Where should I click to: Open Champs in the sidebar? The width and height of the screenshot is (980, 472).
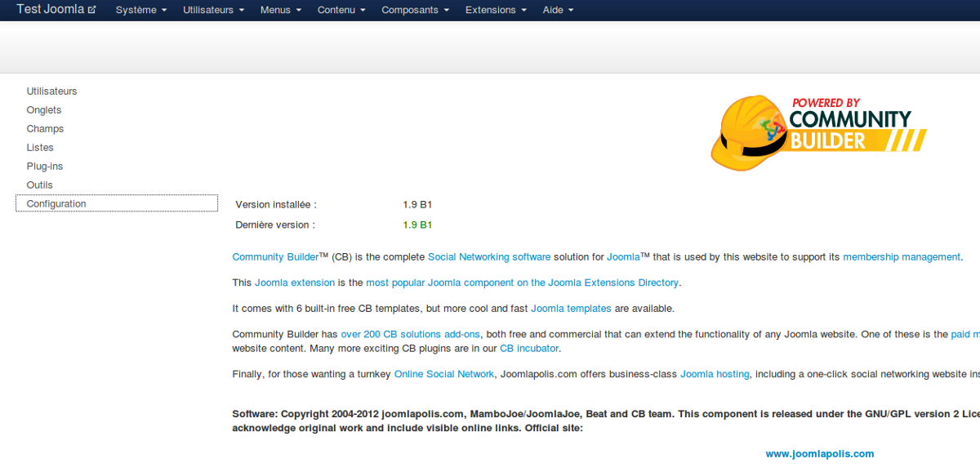45,129
